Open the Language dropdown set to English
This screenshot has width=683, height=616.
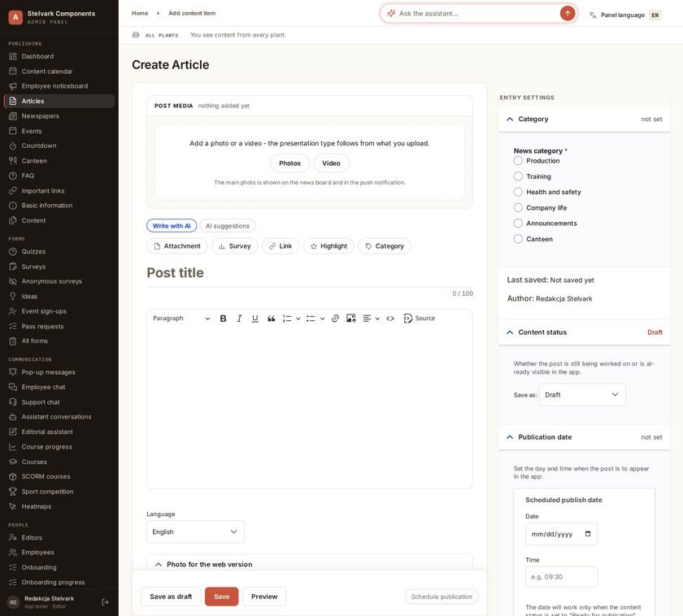point(195,531)
